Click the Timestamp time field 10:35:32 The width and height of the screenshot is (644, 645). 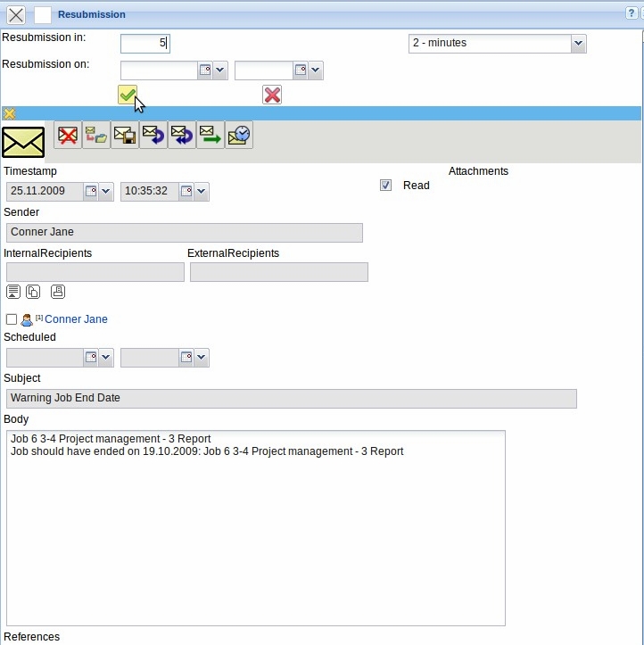click(150, 191)
